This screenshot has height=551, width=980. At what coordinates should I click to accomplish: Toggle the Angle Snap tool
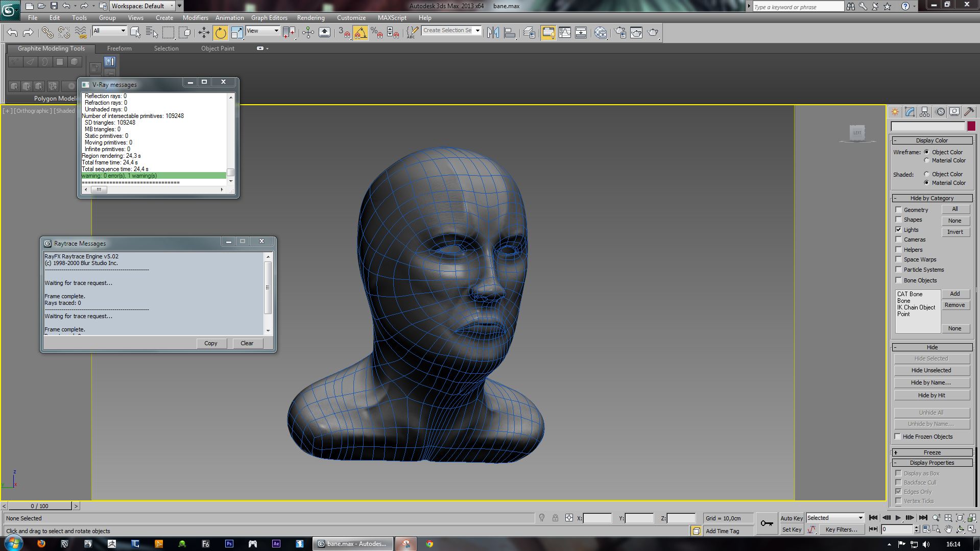coord(360,33)
